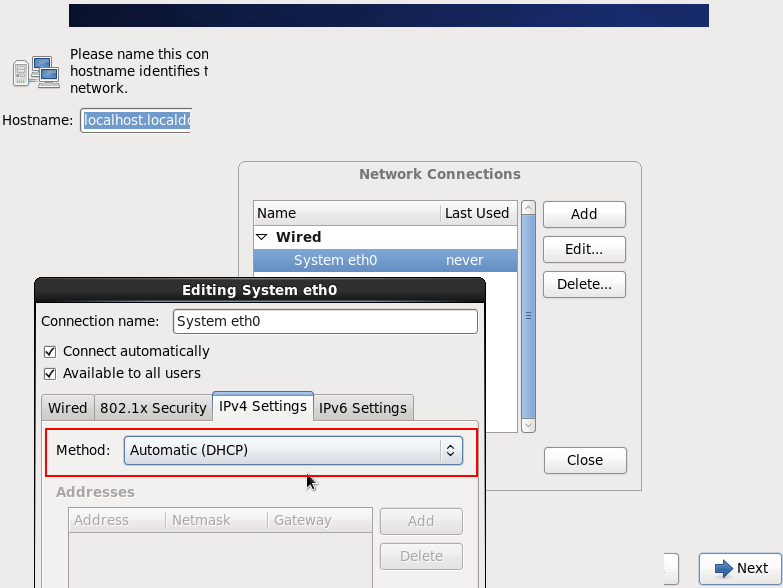The width and height of the screenshot is (783, 588).
Task: Click the network computers icon beside hostname text
Action: click(36, 72)
